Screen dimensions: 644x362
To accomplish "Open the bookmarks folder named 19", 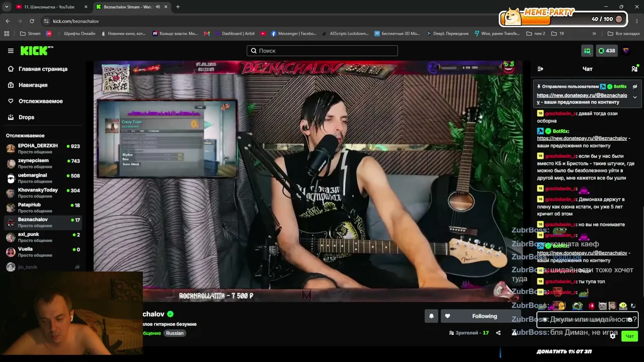I will [x=557, y=34].
